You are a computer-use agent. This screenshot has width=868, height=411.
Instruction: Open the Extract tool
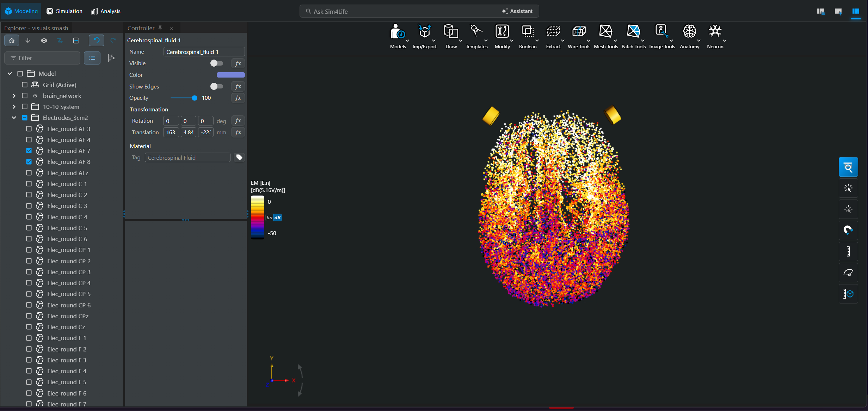(553, 36)
